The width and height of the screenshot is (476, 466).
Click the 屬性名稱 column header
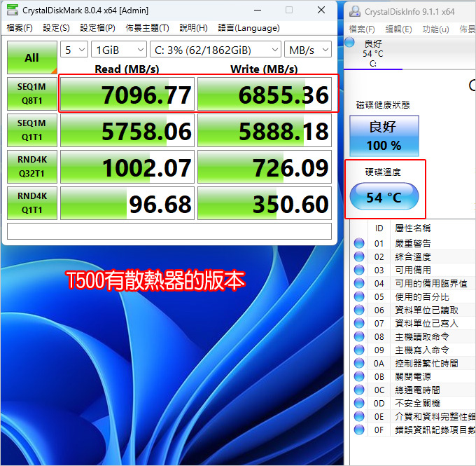pyautogui.click(x=413, y=228)
